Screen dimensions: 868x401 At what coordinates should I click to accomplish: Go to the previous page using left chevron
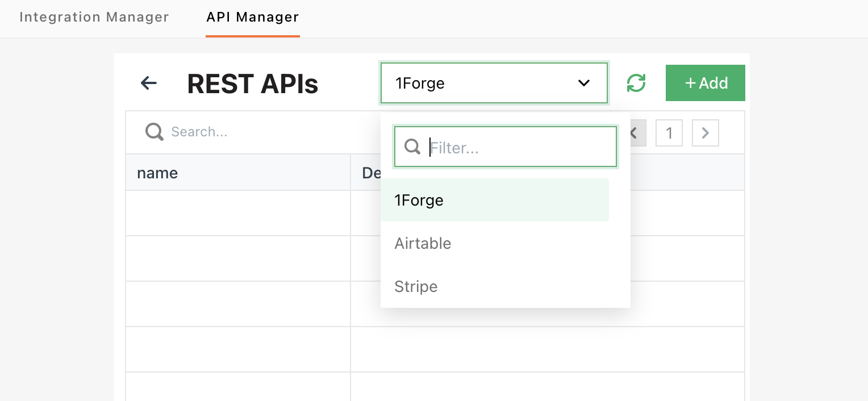[x=633, y=132]
